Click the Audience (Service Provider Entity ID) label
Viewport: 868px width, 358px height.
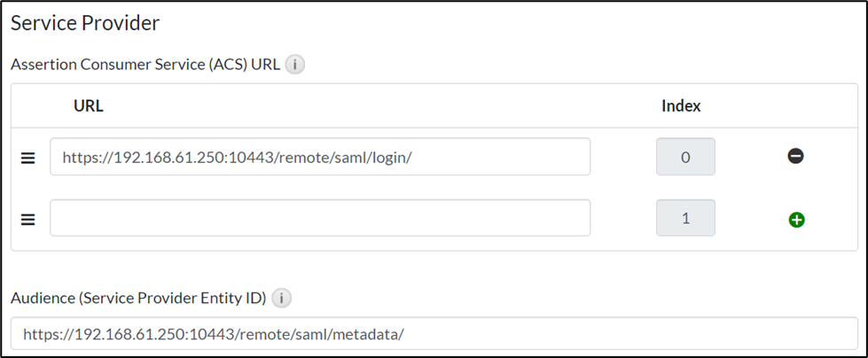(x=138, y=299)
